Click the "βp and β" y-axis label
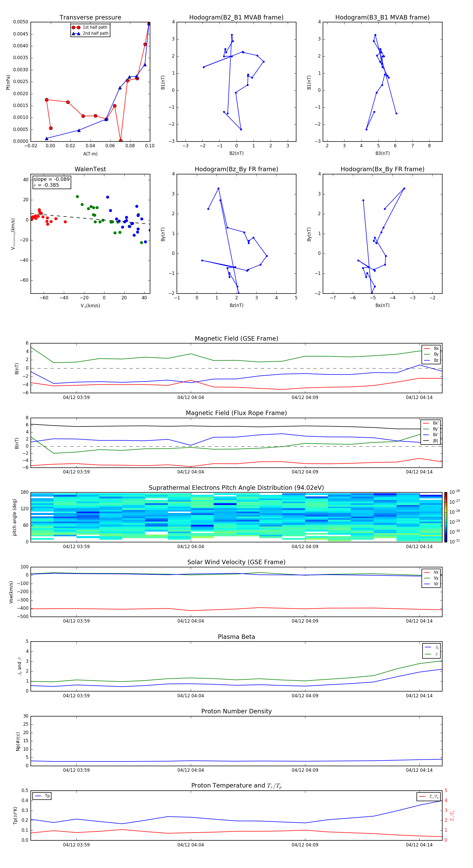The width and height of the screenshot is (473, 868). pos(19,666)
